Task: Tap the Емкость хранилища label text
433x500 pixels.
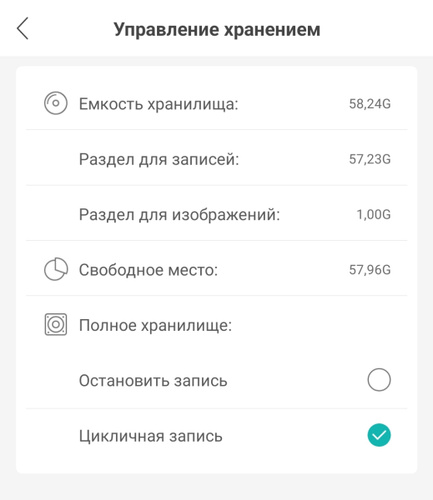Action: point(159,104)
